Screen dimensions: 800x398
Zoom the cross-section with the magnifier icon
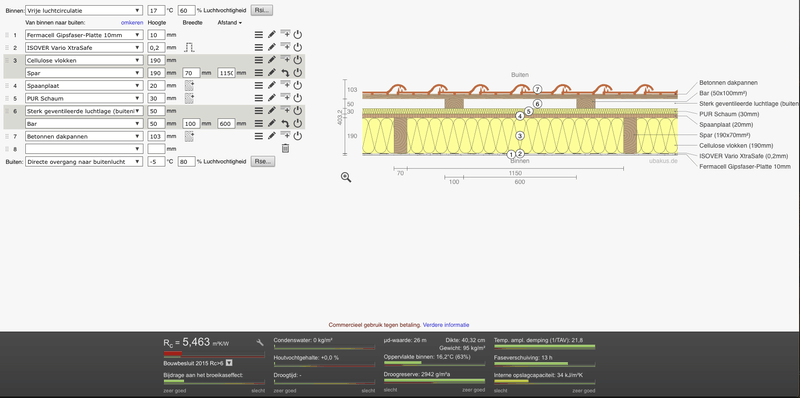coord(346,177)
